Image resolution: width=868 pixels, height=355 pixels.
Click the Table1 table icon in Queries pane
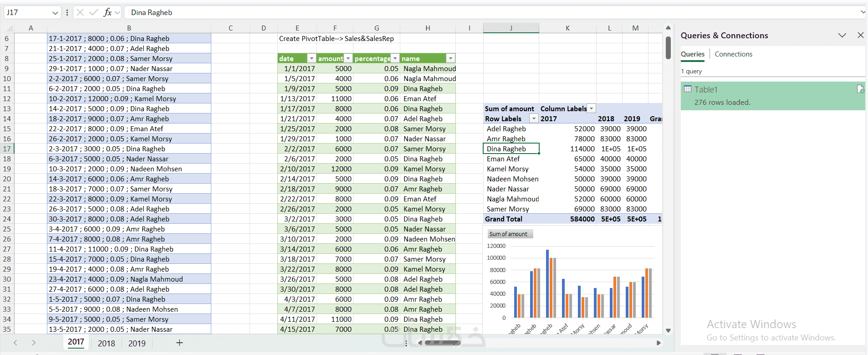pos(688,89)
